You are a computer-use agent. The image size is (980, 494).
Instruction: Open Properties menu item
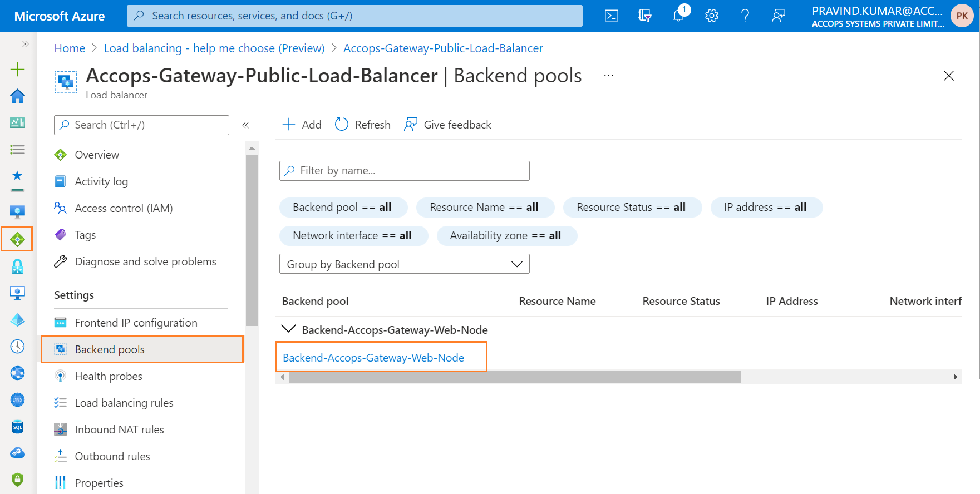(x=99, y=483)
